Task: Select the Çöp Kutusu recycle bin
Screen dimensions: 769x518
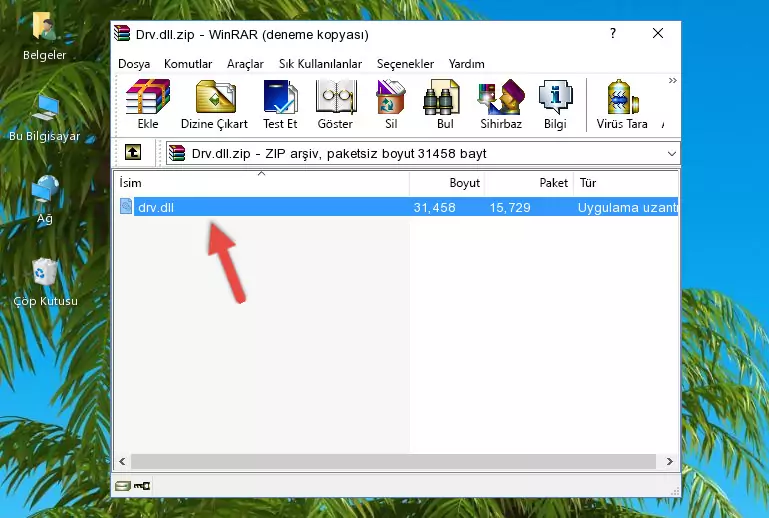Action: [x=45, y=283]
